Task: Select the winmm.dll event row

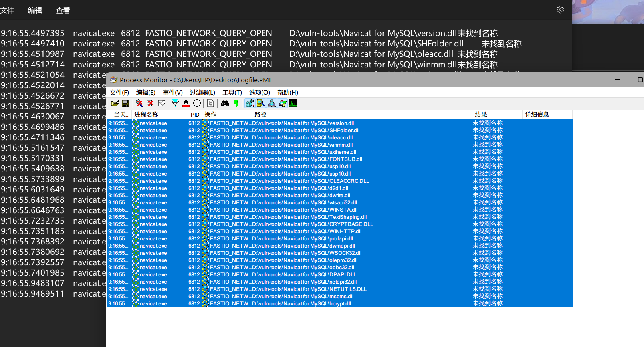Action: coord(339,145)
